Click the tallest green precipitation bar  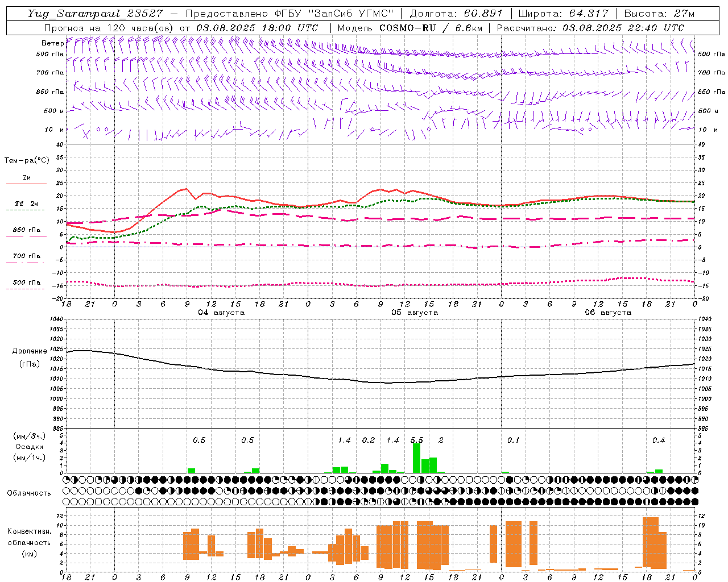coord(416,458)
